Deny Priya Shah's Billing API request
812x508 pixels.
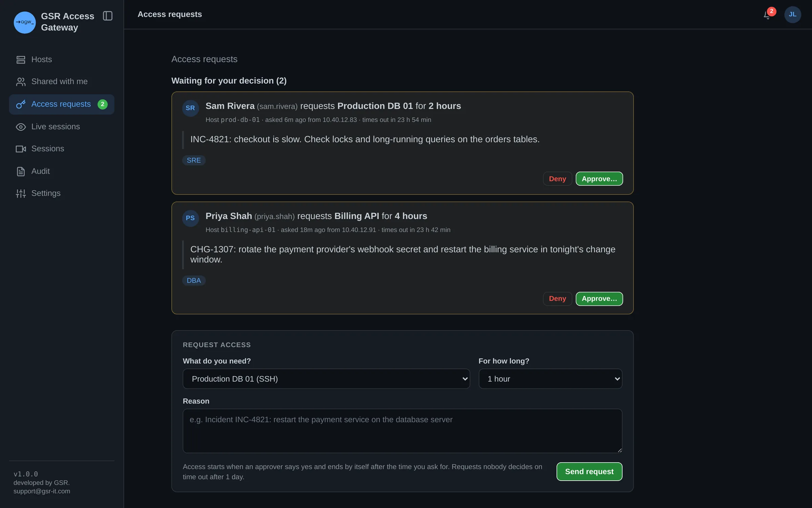[557, 299]
